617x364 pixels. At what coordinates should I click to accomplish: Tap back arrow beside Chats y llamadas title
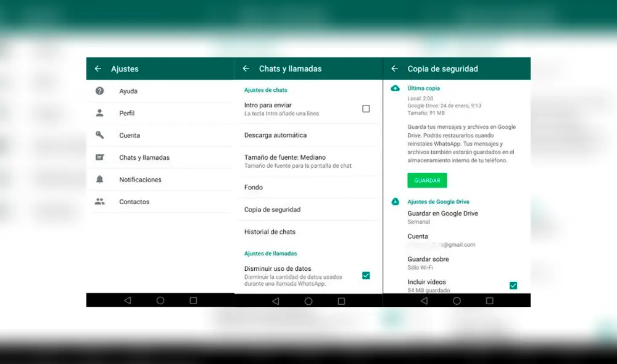pos(246,68)
